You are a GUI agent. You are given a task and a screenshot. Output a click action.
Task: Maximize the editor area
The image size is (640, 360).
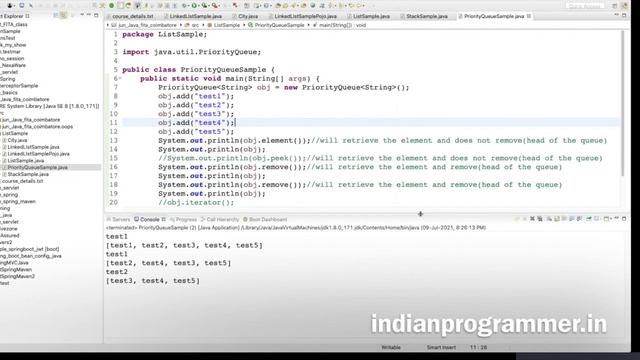[624, 15]
